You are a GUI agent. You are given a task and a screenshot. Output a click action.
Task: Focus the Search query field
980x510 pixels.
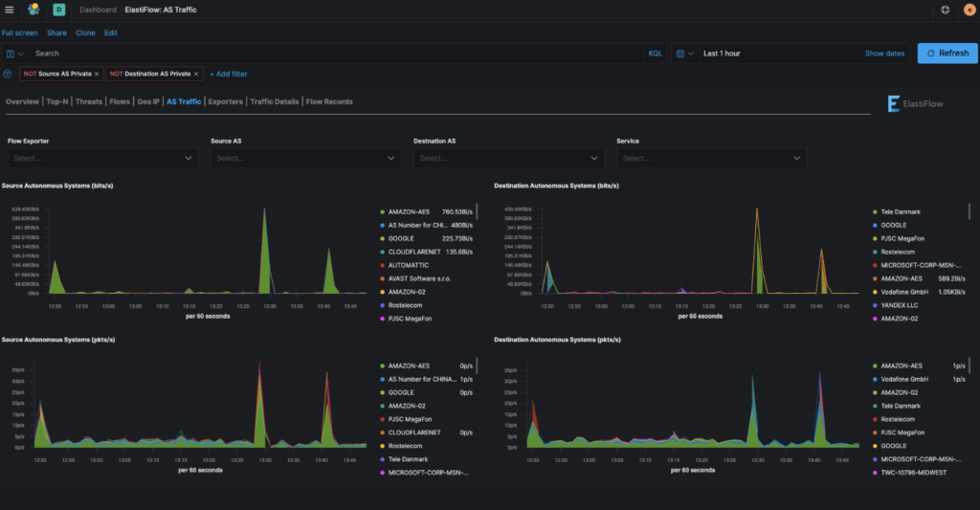pos(338,54)
